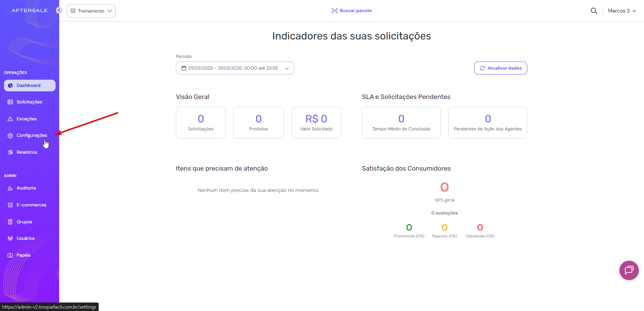Open the Marcos S user menu

(621, 11)
